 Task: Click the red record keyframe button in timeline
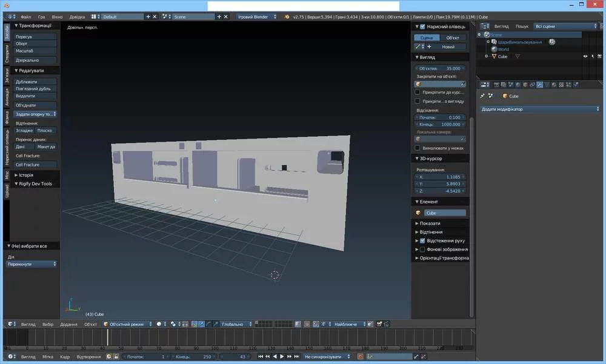click(x=360, y=357)
